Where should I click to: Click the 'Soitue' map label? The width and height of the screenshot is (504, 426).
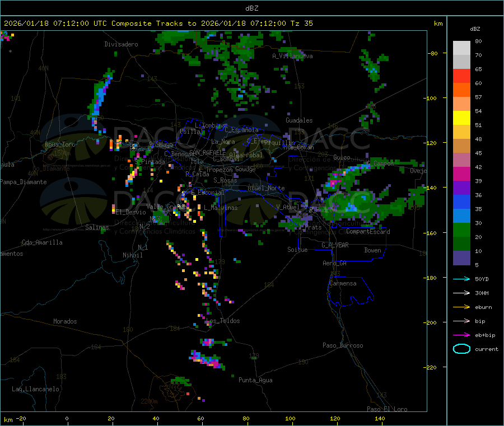pyautogui.click(x=298, y=250)
